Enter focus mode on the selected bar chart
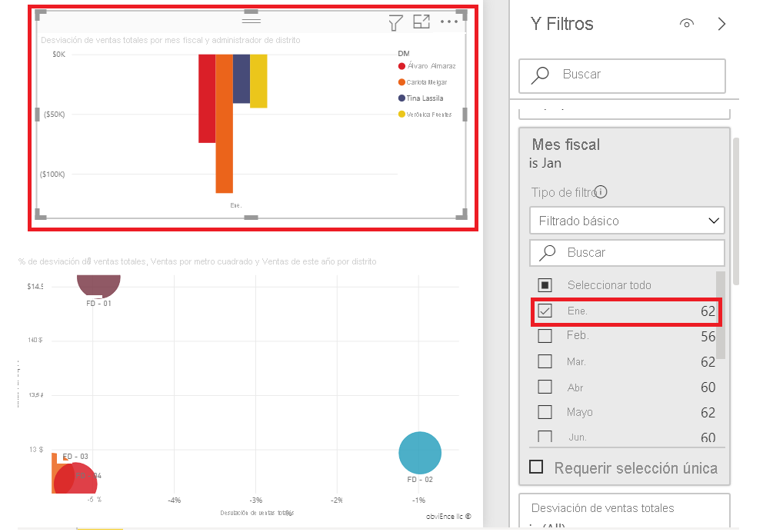This screenshot has height=532, width=773. click(421, 22)
